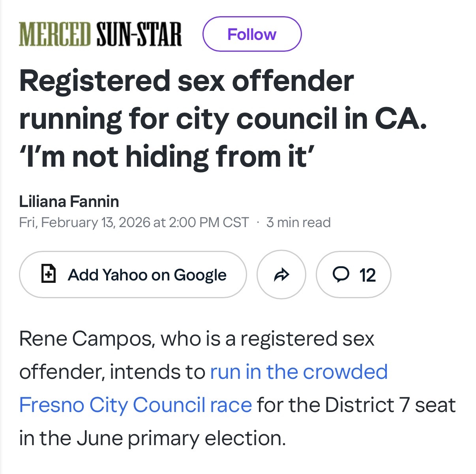
Task: Open author Liliana Fannin's name
Action: (69, 201)
